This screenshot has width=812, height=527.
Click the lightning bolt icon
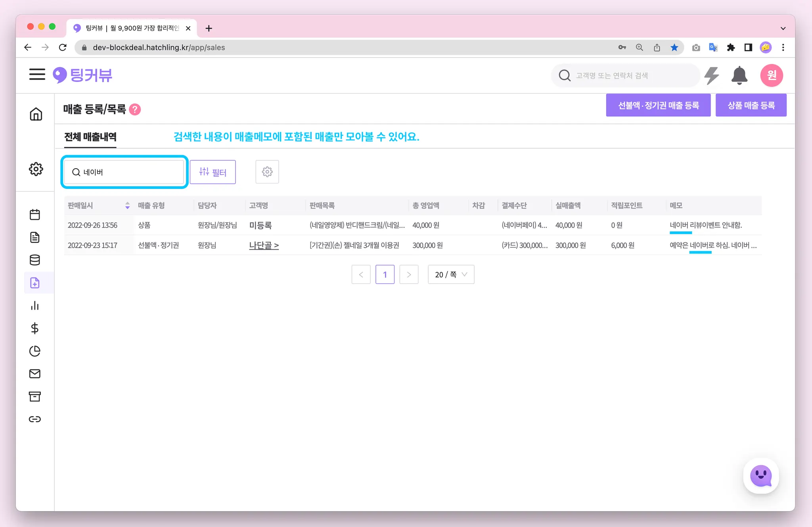tap(712, 75)
